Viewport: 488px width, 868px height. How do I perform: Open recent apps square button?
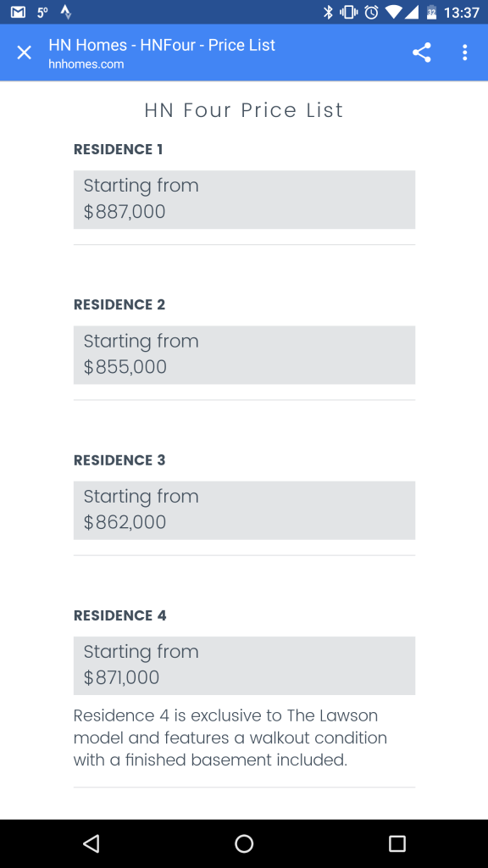point(396,843)
